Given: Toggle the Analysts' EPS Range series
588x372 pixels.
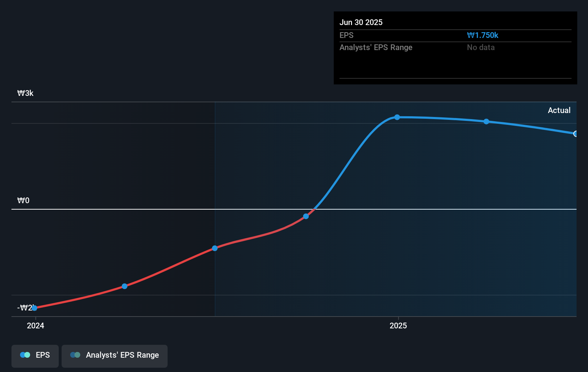Looking at the screenshot, I should 115,356.
